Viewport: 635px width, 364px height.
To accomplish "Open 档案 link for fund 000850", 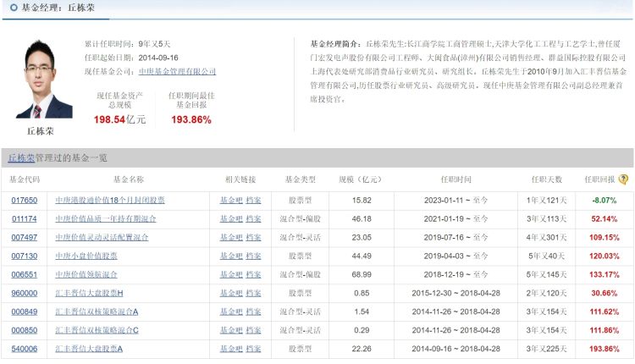I will [x=253, y=330].
